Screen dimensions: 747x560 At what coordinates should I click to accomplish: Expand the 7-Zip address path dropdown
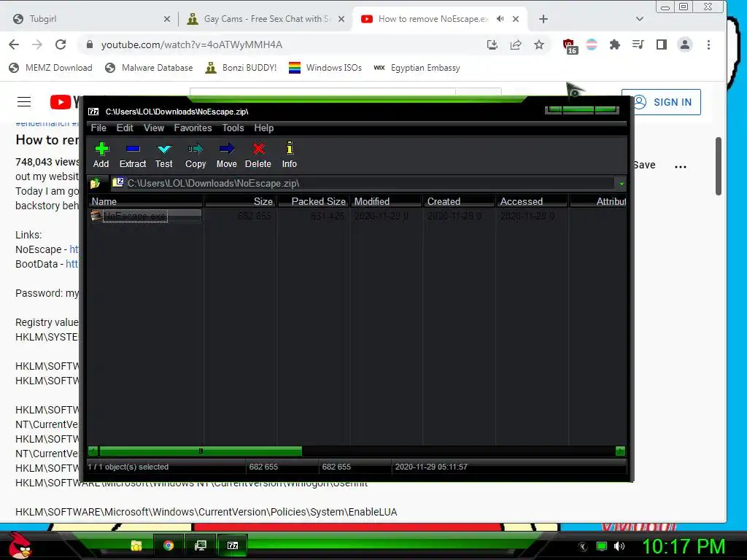[622, 184]
